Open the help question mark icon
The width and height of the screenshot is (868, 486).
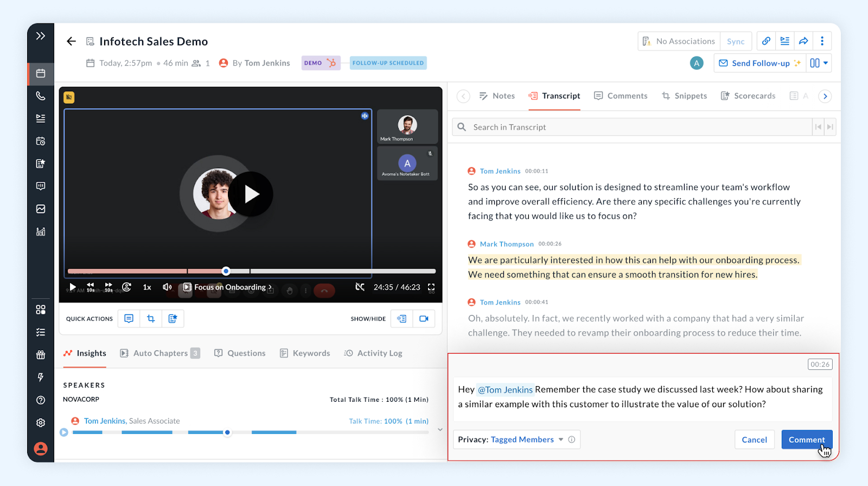click(x=41, y=400)
